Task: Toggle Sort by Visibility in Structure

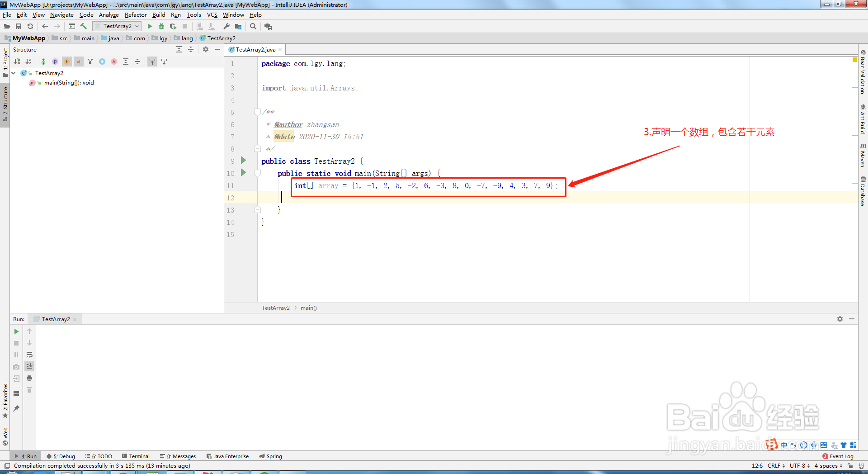Action: (17, 62)
